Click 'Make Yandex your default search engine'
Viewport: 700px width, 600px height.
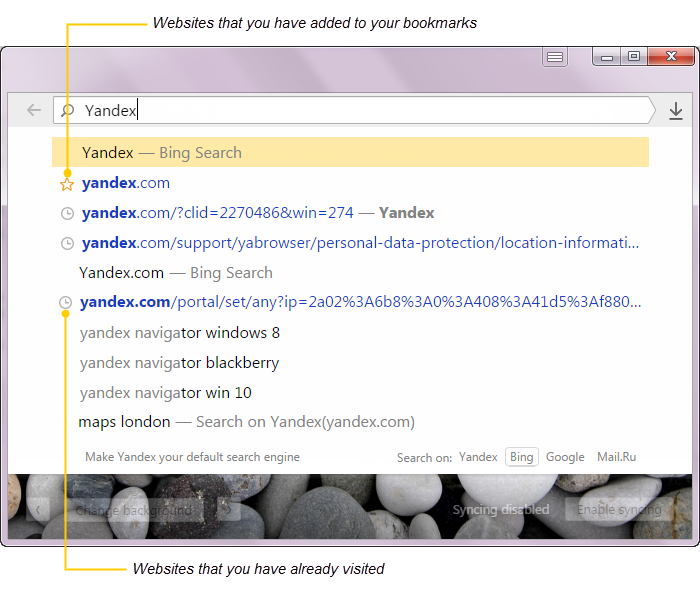pyautogui.click(x=192, y=457)
